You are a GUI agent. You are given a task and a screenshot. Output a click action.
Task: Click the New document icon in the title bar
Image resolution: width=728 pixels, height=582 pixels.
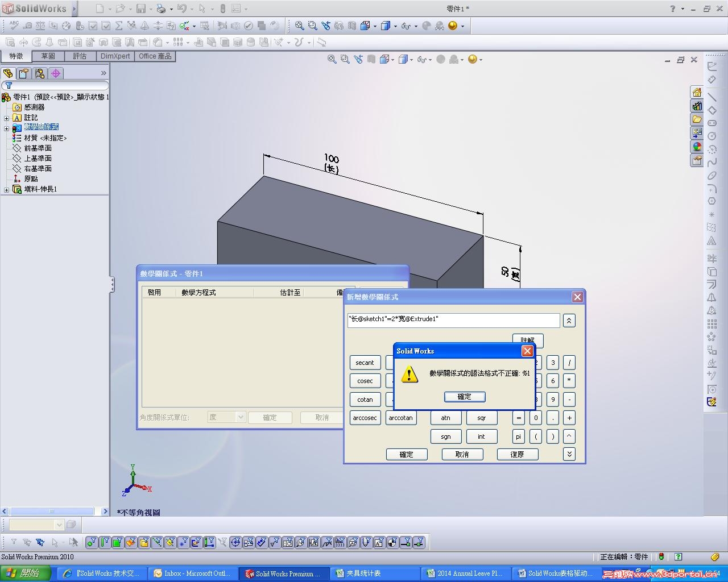[x=100, y=9]
